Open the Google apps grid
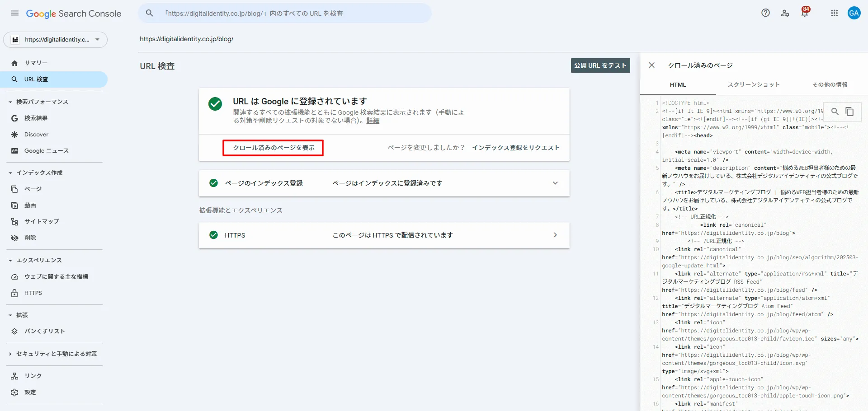This screenshot has height=411, width=868. (x=835, y=13)
